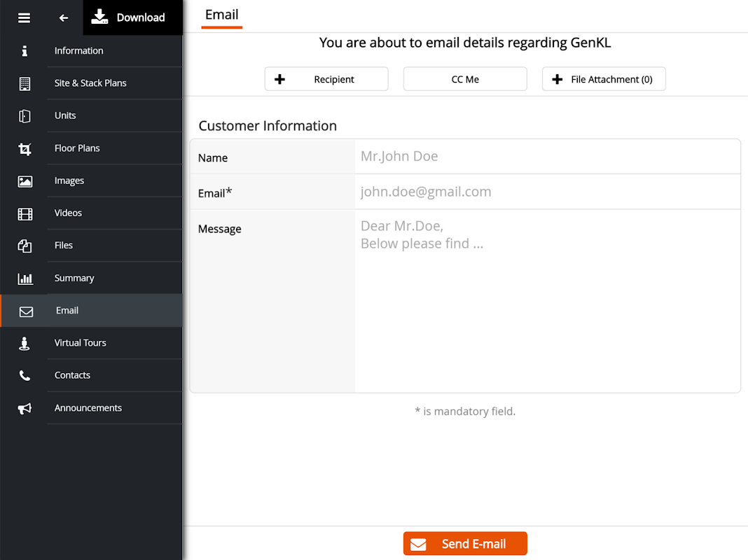Select the Summary bar chart icon
Screen dimensions: 748x560
coord(25,279)
